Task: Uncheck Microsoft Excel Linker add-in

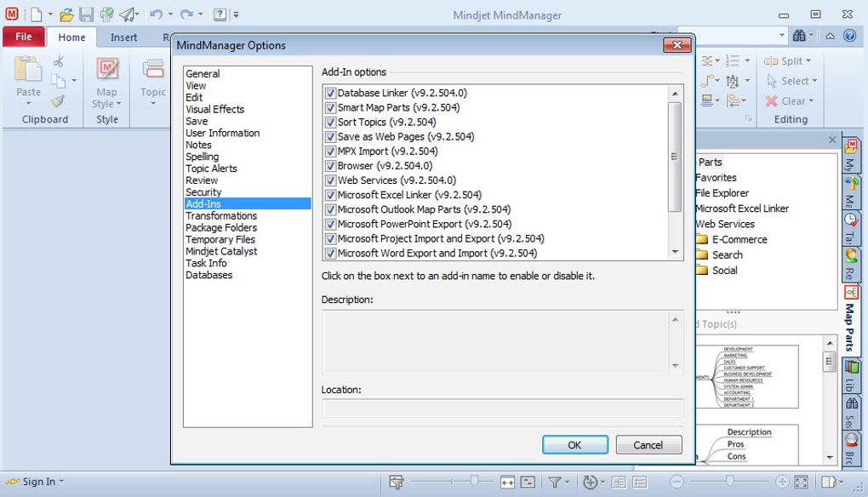Action: [x=330, y=195]
